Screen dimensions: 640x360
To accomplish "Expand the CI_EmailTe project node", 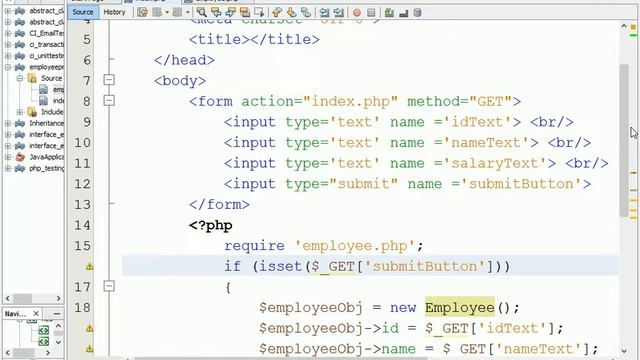I will pos(8,33).
